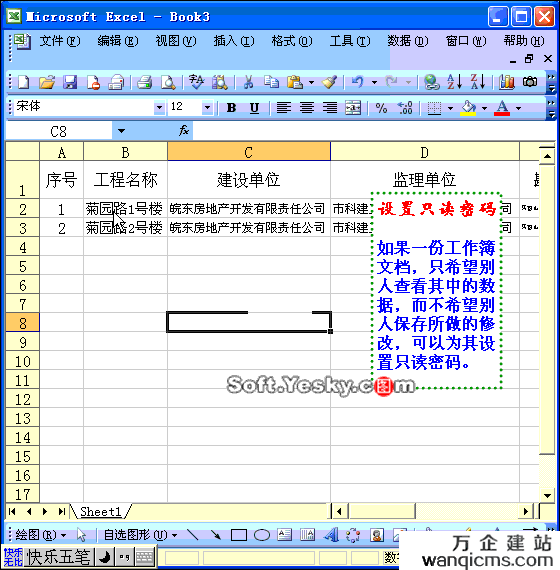Open the Print Preview icon
Image resolution: width=560 pixels, height=570 pixels.
click(x=168, y=82)
